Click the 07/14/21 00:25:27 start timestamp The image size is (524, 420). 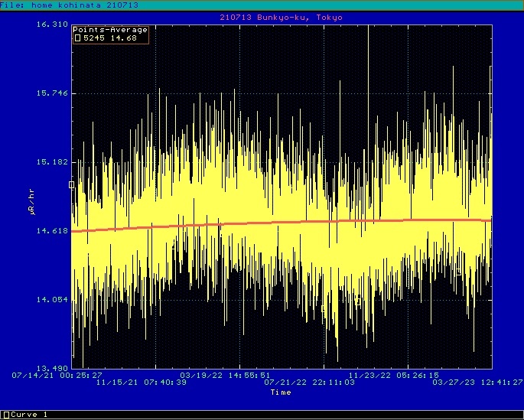(57, 376)
